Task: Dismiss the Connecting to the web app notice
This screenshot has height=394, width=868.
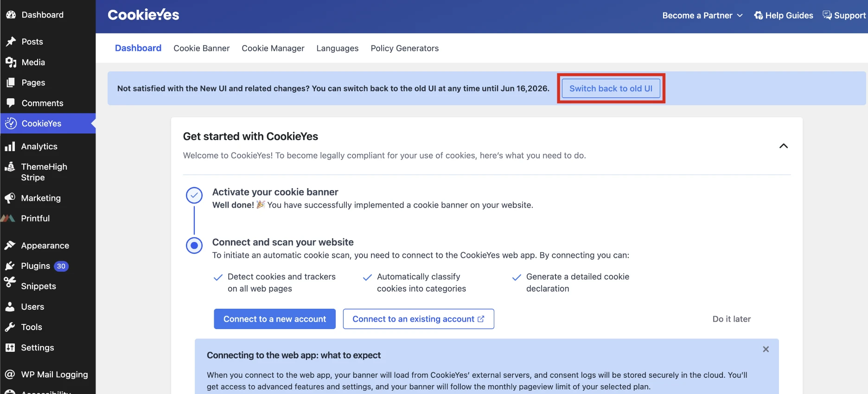Action: [x=766, y=349]
